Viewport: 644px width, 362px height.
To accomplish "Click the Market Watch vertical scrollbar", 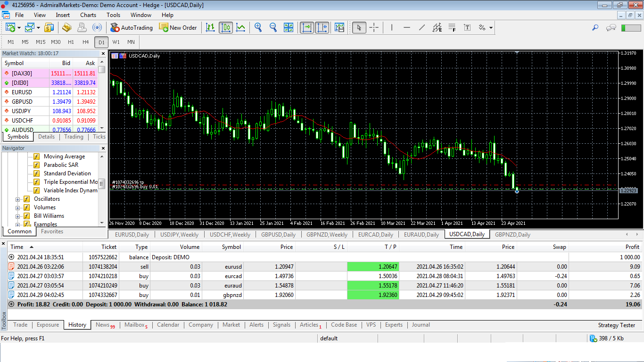I will tap(102, 96).
